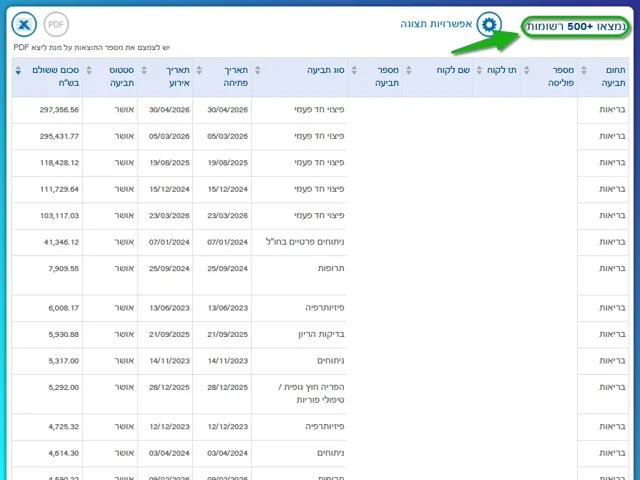Click ניתוחים in the 5,317.00 row
This screenshot has height=480, width=640.
pyautogui.click(x=331, y=361)
